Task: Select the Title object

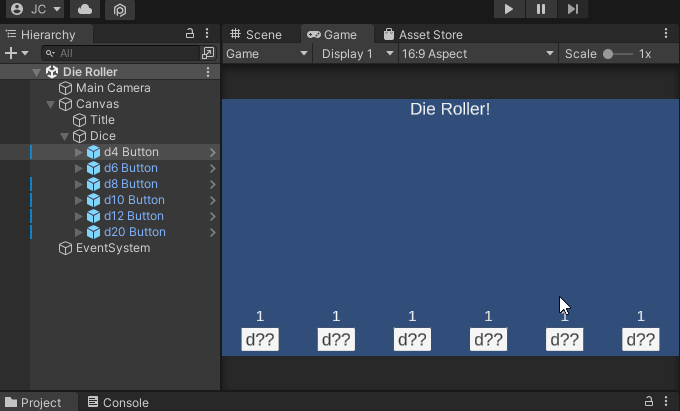Action: click(102, 120)
